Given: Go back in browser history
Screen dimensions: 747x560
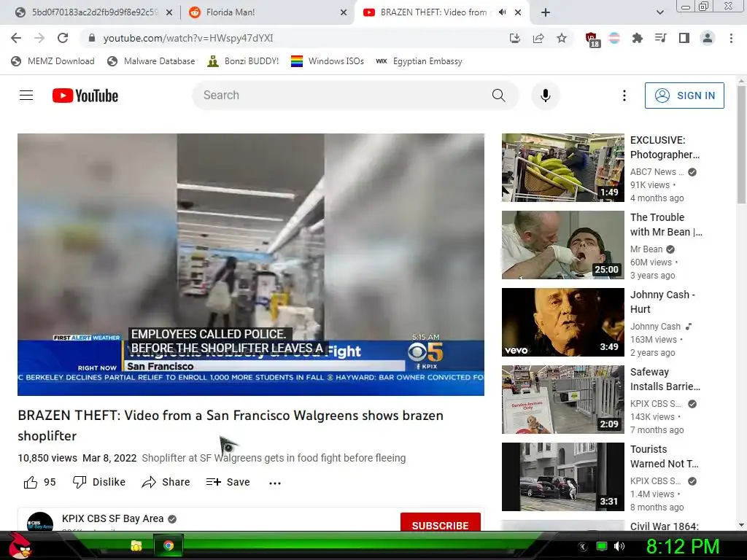Looking at the screenshot, I should [16, 38].
